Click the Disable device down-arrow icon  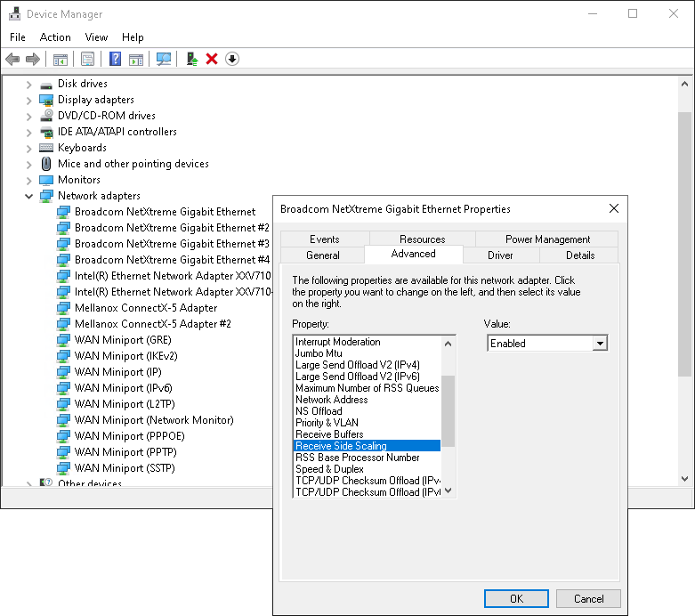coord(232,59)
